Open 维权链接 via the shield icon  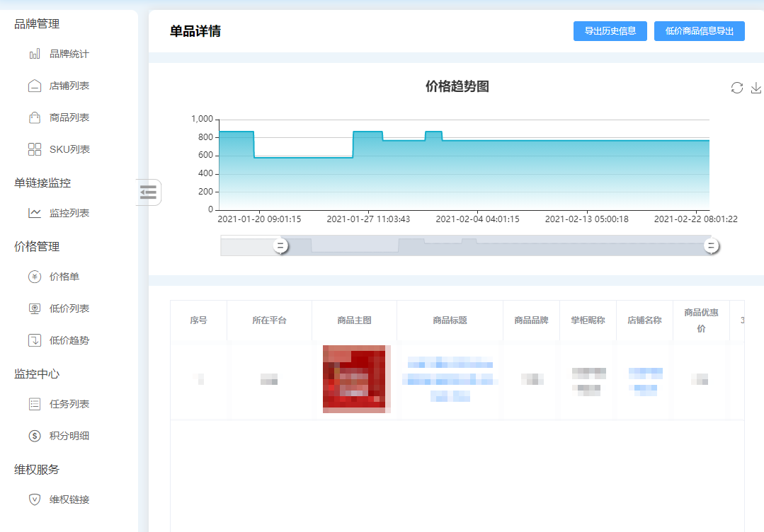pos(34,499)
